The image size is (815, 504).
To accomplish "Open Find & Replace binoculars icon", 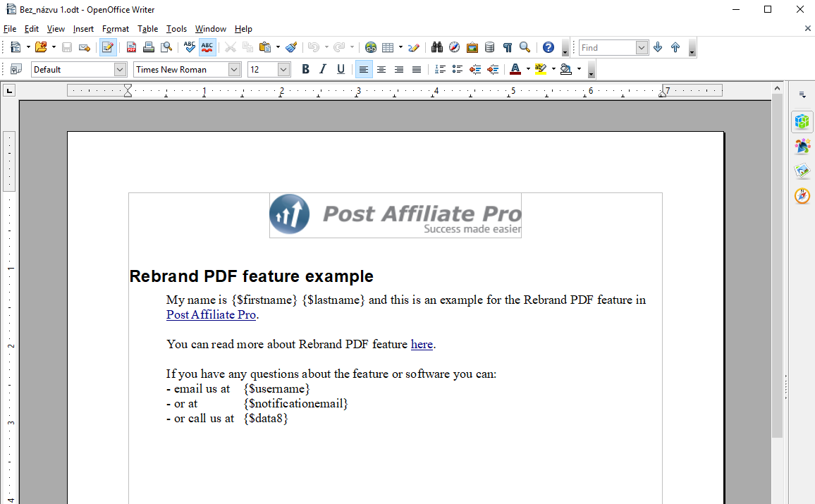I will 437,47.
